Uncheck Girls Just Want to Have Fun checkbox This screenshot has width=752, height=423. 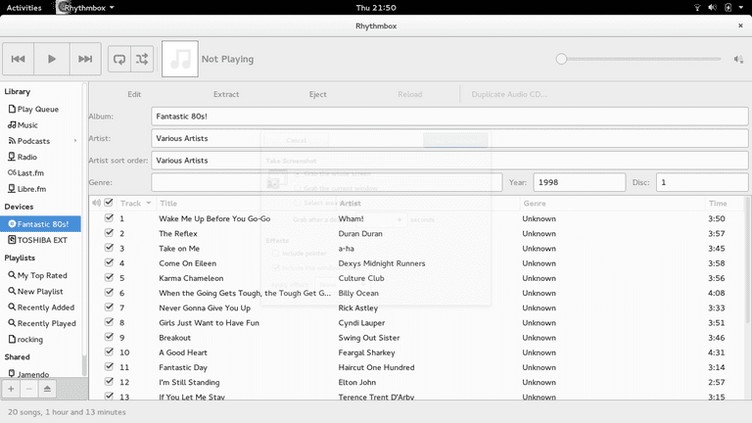109,322
